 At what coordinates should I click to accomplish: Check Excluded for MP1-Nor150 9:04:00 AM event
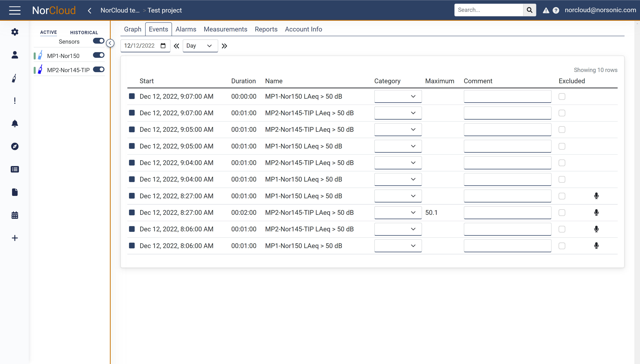(562, 179)
